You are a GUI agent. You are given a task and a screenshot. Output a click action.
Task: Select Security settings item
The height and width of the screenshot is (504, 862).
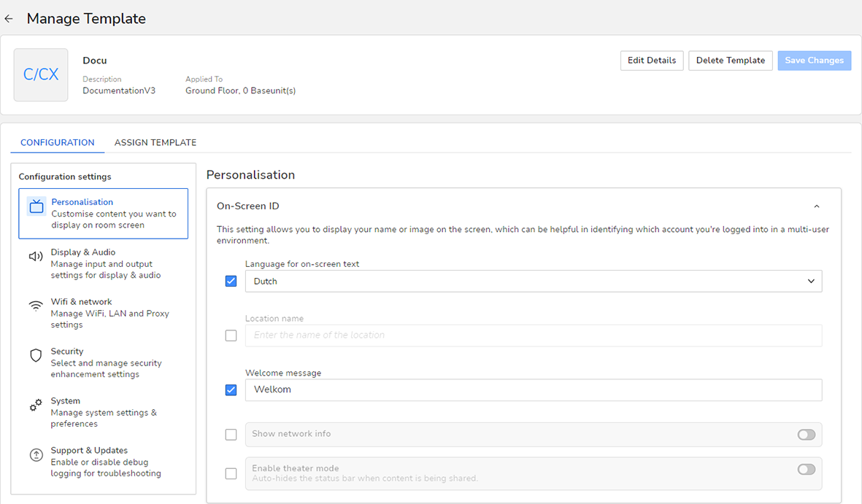pyautogui.click(x=104, y=363)
